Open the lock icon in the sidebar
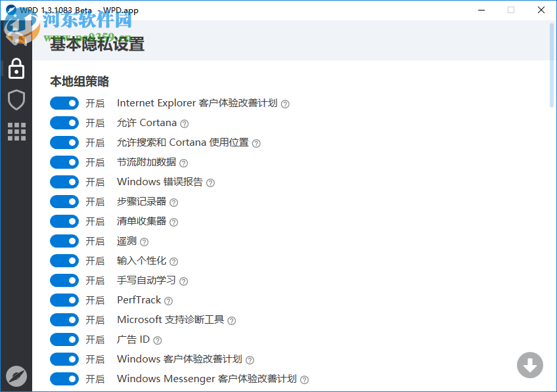Screen dimensions: 557x392 [16, 68]
